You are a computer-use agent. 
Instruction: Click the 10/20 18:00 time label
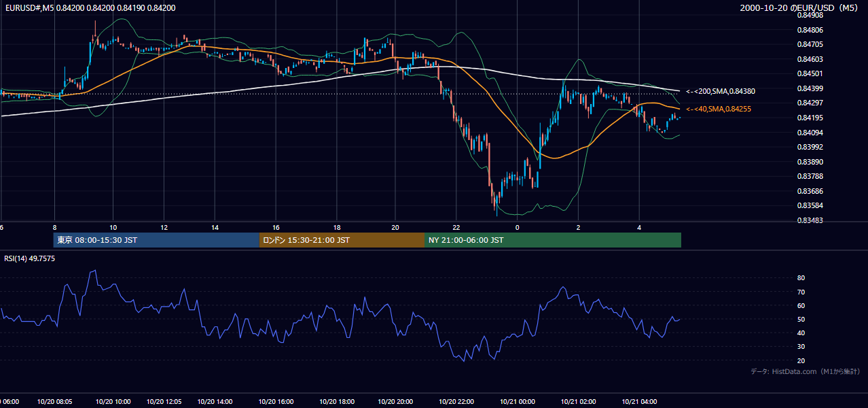(x=337, y=402)
